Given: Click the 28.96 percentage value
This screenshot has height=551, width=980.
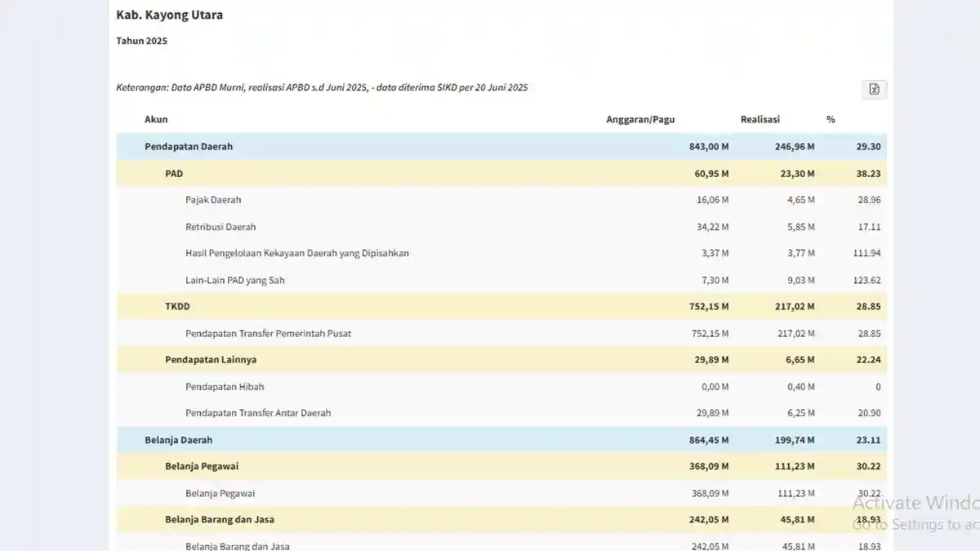Looking at the screenshot, I should 869,200.
